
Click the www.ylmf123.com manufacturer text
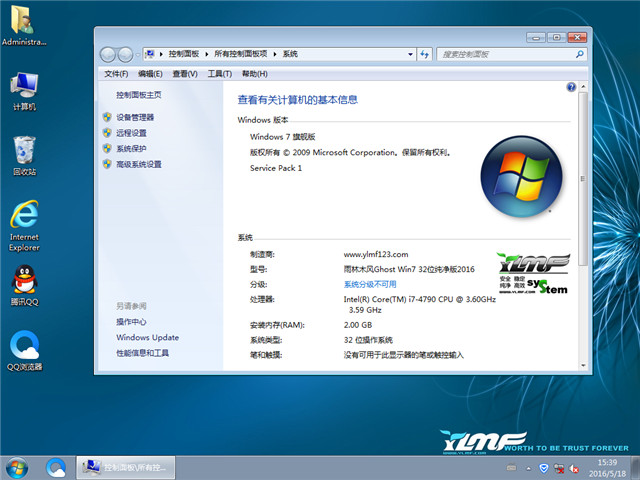point(376,254)
